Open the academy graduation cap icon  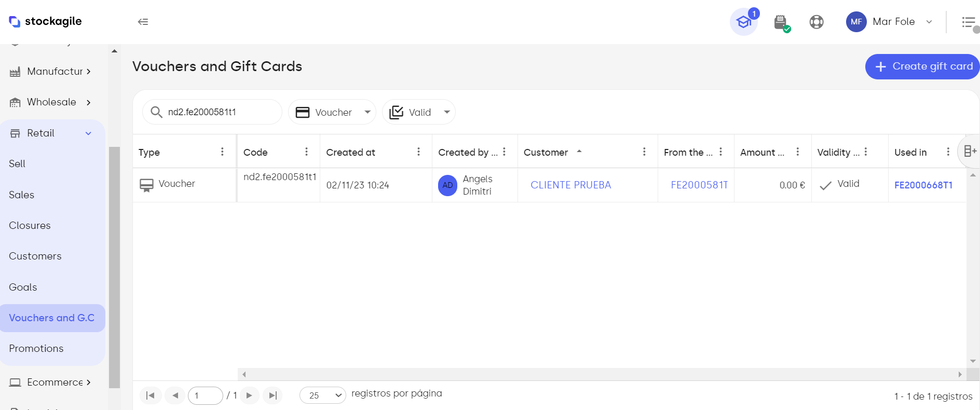pos(744,22)
